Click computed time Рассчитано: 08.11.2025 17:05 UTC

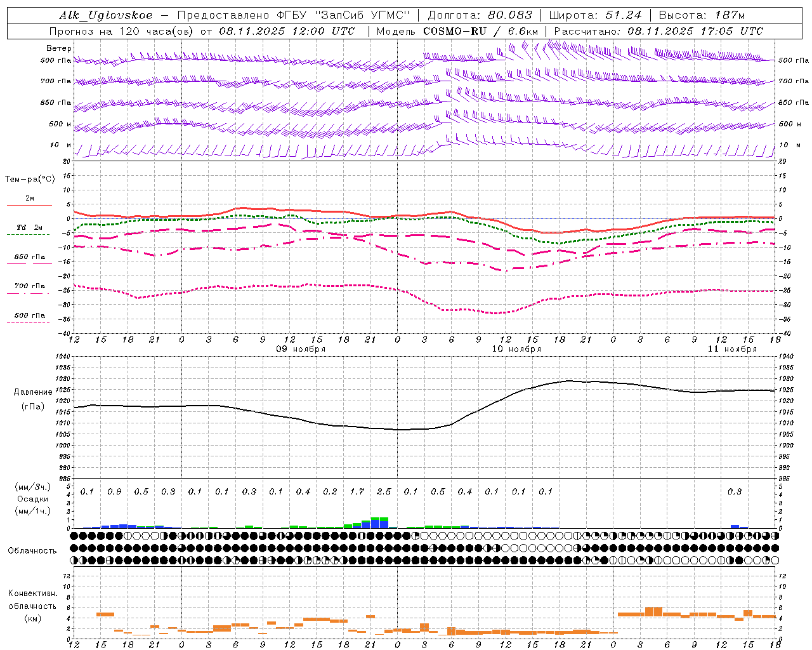click(x=658, y=31)
